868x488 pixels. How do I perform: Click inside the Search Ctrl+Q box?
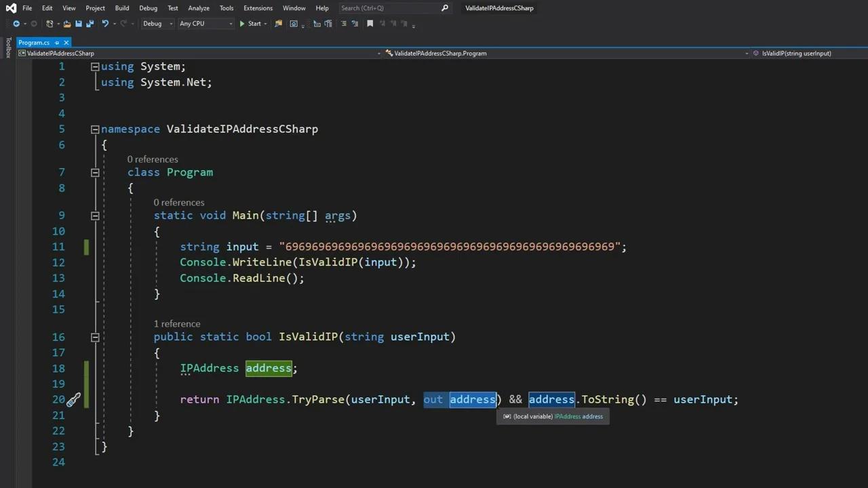click(387, 7)
